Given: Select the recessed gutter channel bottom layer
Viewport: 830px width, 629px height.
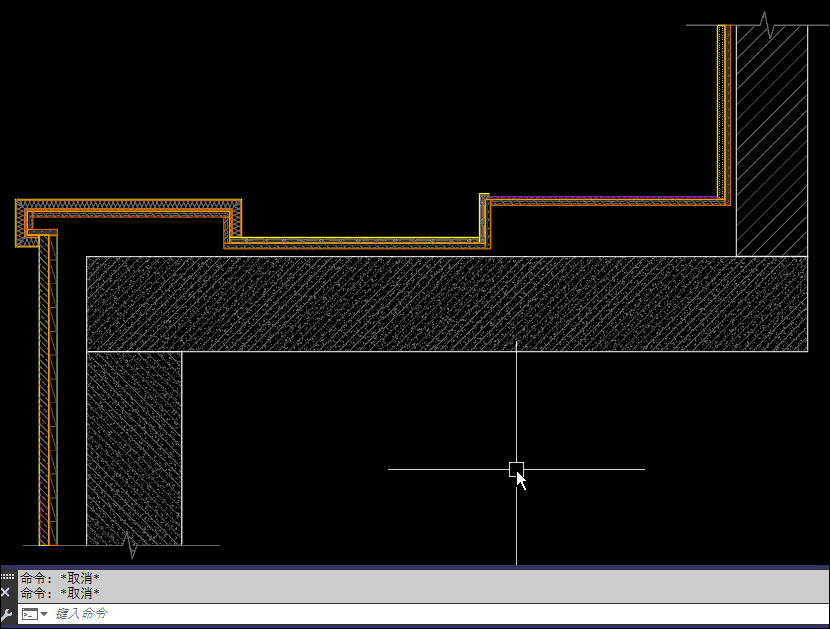Looking at the screenshot, I should tap(352, 242).
